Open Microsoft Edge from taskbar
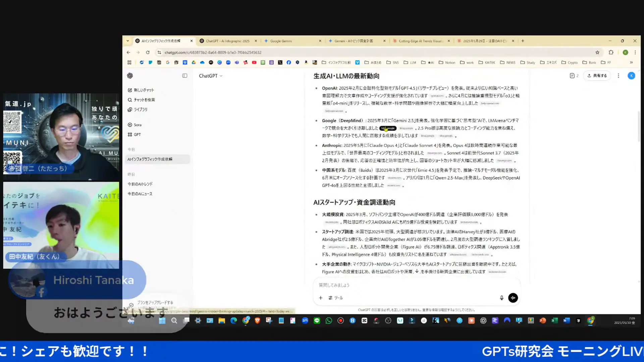The width and height of the screenshot is (644, 362). coord(234,321)
